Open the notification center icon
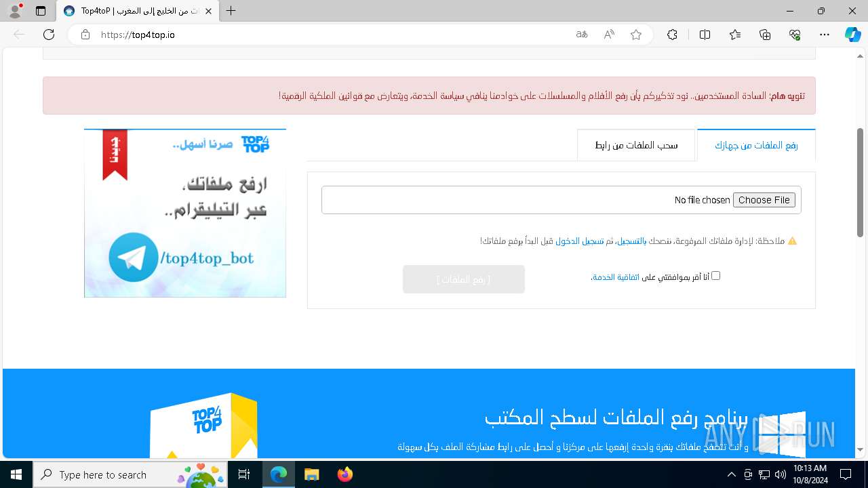 846,474
